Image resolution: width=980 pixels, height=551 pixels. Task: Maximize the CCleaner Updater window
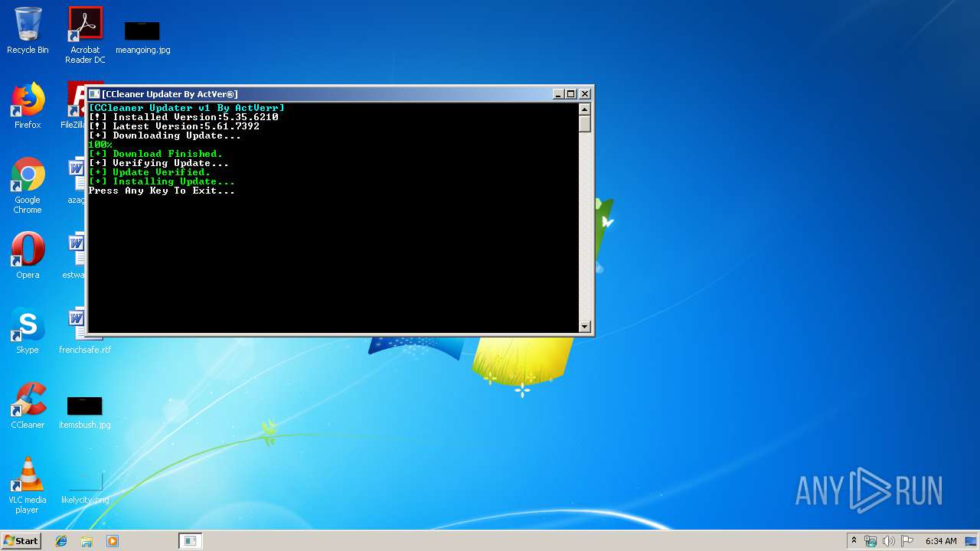[x=571, y=94]
